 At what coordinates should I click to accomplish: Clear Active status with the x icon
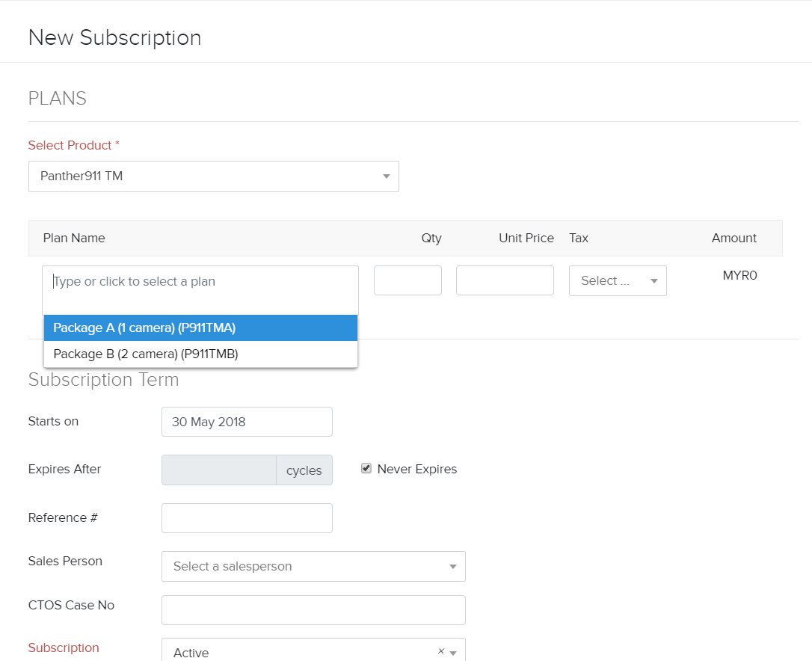click(x=440, y=651)
